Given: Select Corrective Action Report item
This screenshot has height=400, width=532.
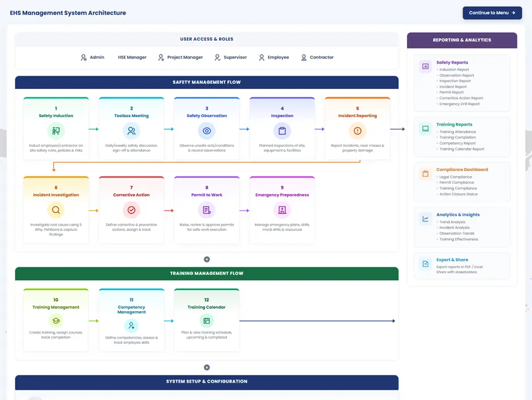Looking at the screenshot, I should [x=461, y=98].
